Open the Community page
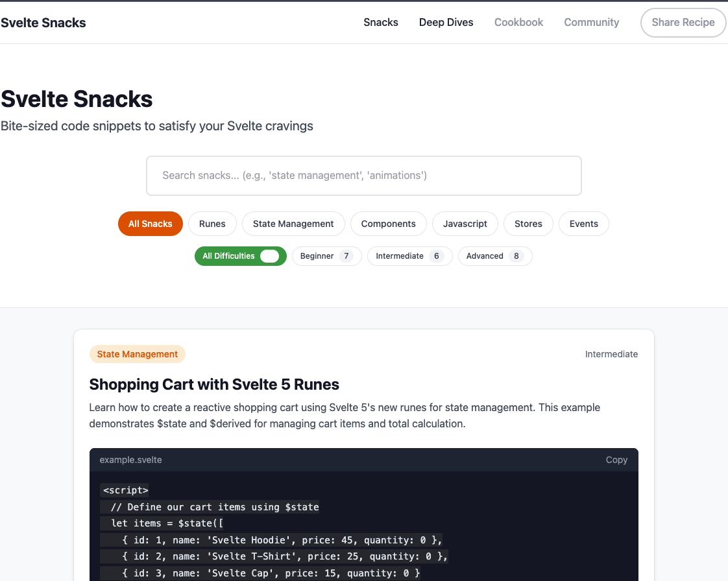The image size is (728, 581). [591, 22]
